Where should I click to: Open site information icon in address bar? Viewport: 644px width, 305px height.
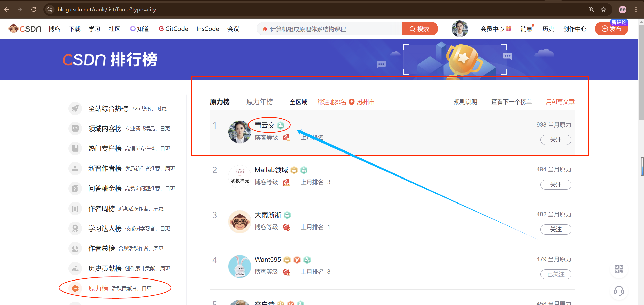(x=50, y=10)
